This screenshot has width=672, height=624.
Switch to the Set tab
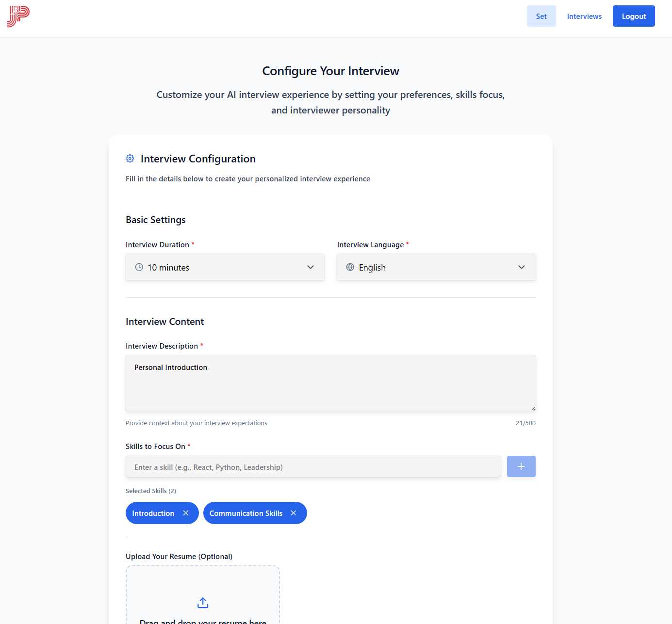tap(541, 16)
